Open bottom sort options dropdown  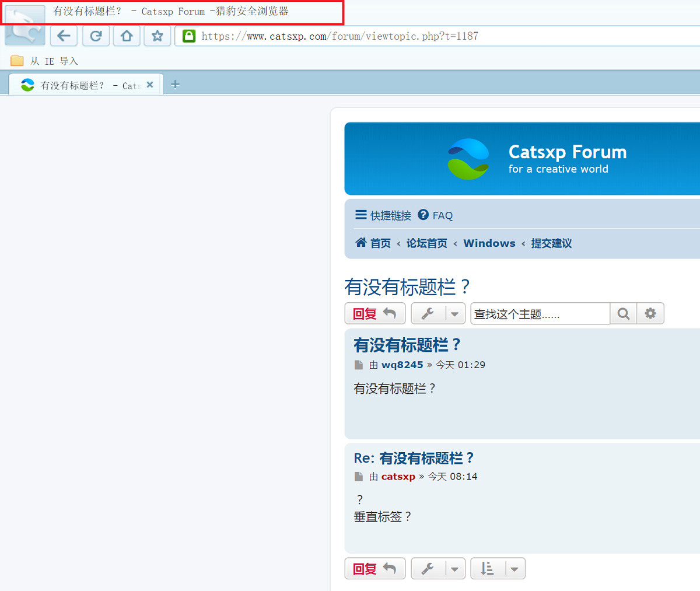[x=498, y=568]
